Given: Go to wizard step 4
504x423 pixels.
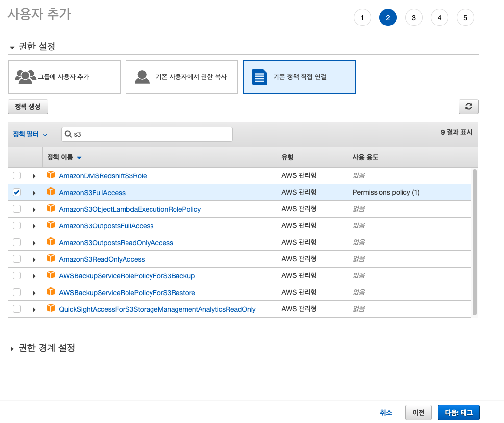Looking at the screenshot, I should click(x=439, y=18).
